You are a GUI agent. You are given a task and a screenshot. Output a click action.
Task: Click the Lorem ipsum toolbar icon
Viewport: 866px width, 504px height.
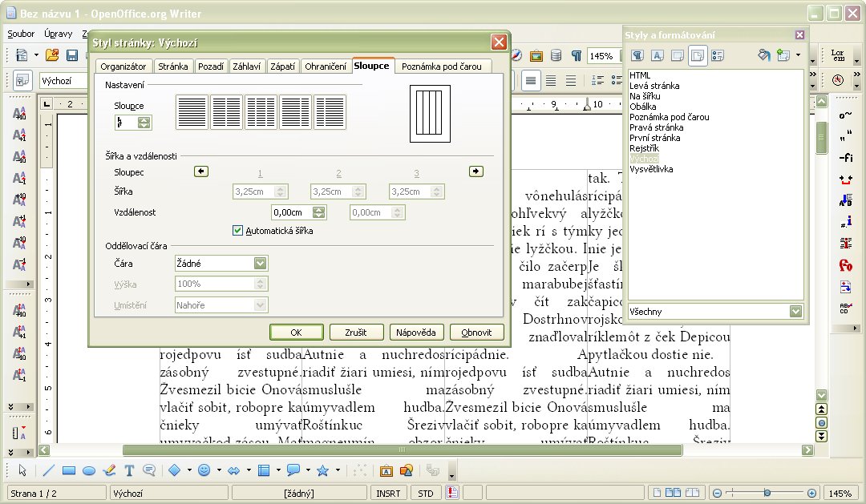(x=838, y=55)
